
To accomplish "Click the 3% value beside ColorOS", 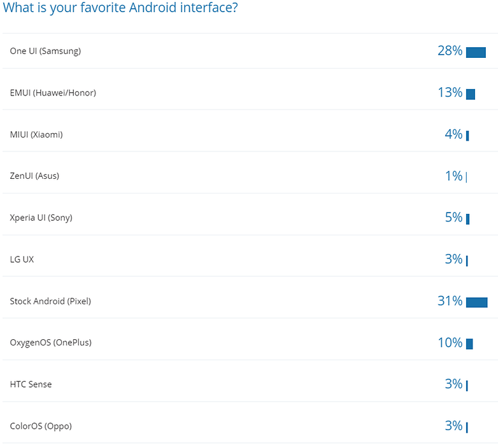I will pyautogui.click(x=453, y=426).
